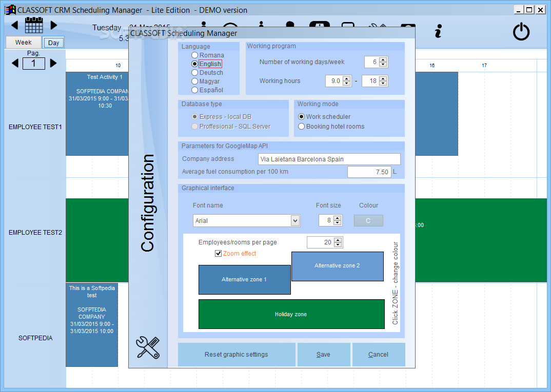Click the page number box showing 1

point(34,64)
